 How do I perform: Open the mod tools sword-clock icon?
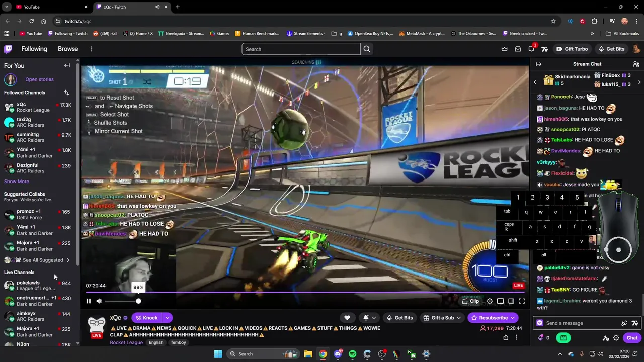pos(606,338)
